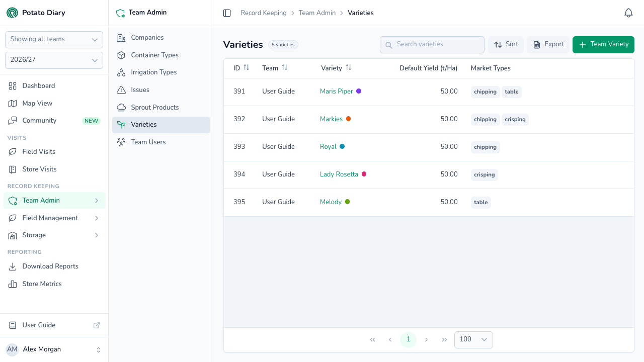Click the Team Variety add button
This screenshot has height=362, width=644.
pyautogui.click(x=603, y=44)
